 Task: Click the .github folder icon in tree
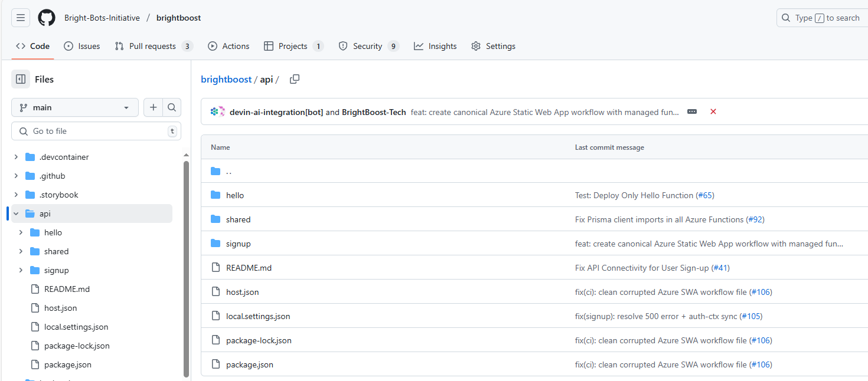click(30, 176)
